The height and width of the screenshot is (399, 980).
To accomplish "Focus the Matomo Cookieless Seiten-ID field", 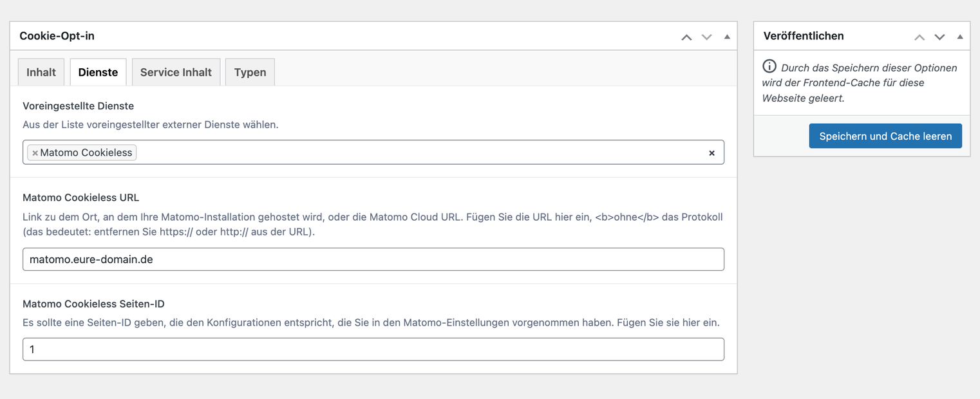I will pyautogui.click(x=373, y=349).
